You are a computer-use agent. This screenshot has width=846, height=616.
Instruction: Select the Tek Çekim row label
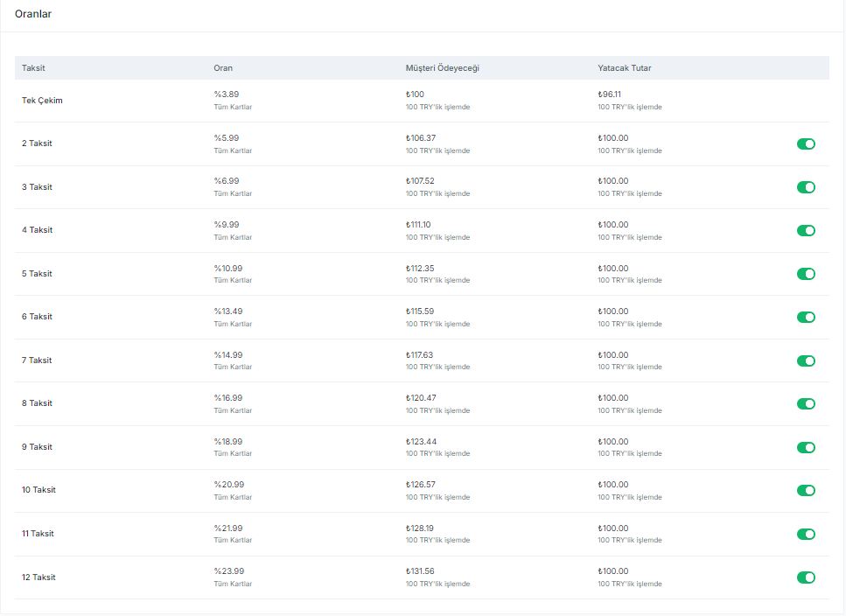pos(42,101)
